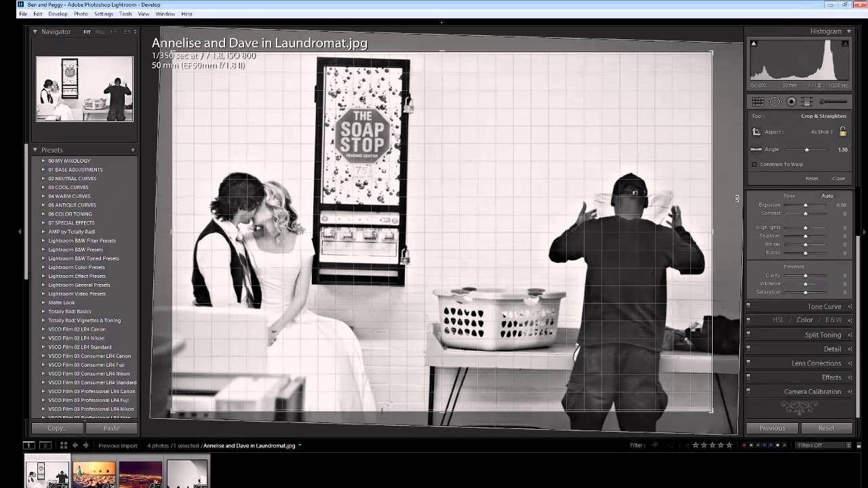Go back with filmstrip left arrow
The image size is (868, 488).
pyautogui.click(x=75, y=445)
